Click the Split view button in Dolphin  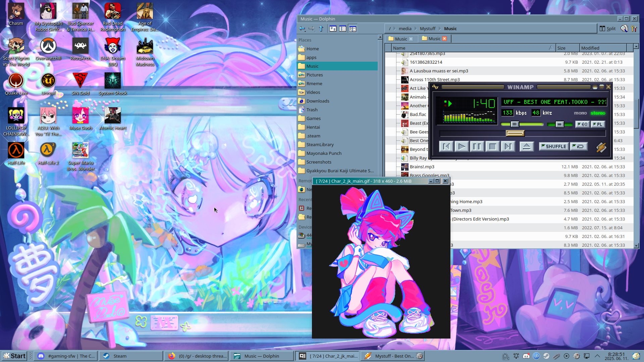pyautogui.click(x=607, y=29)
